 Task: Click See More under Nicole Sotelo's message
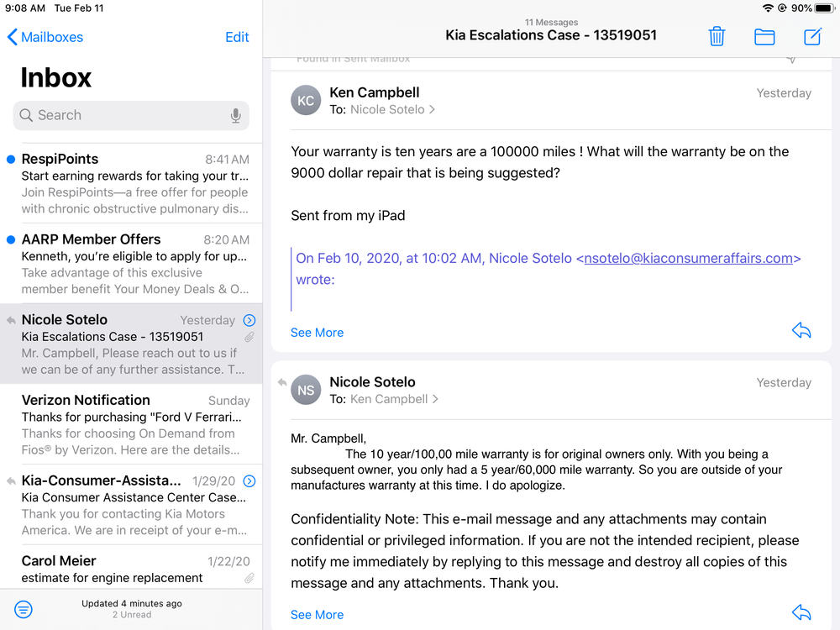tap(317, 615)
